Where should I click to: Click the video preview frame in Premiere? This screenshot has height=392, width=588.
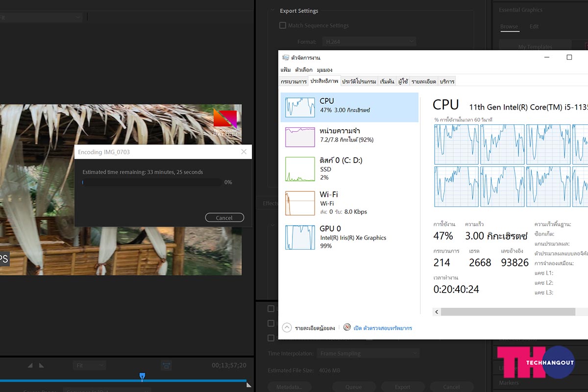[121, 189]
